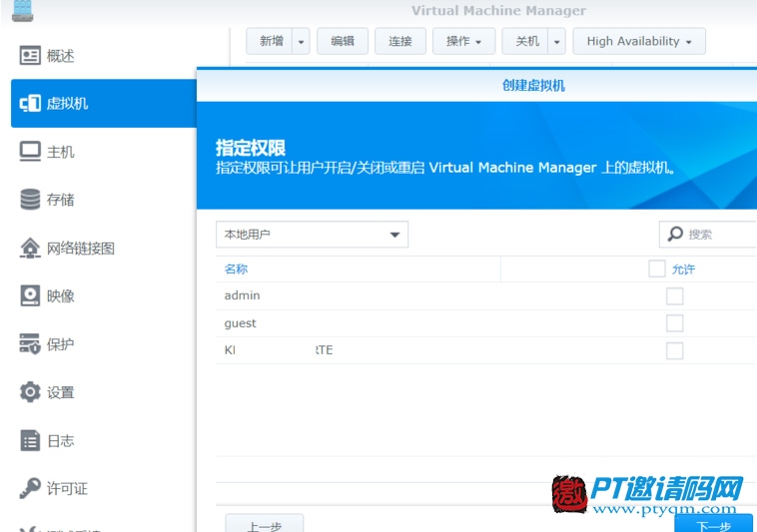Select the 虚拟机 menu item
The height and width of the screenshot is (532, 757).
[103, 103]
